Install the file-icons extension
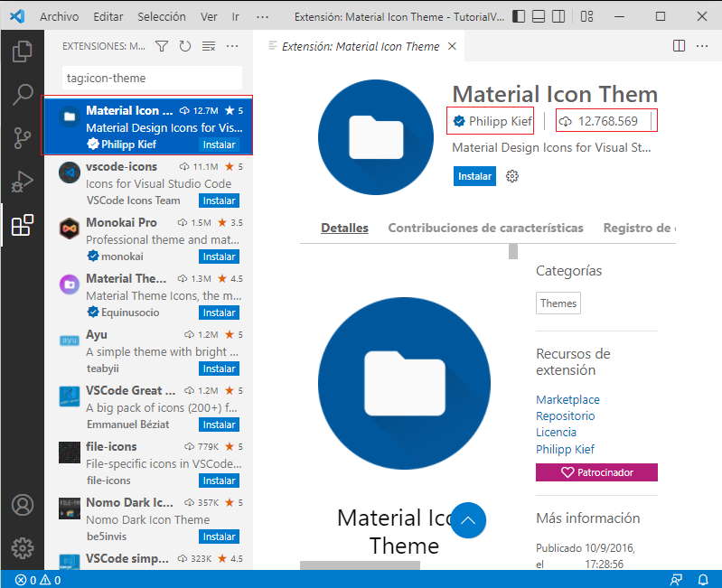 pyautogui.click(x=220, y=481)
